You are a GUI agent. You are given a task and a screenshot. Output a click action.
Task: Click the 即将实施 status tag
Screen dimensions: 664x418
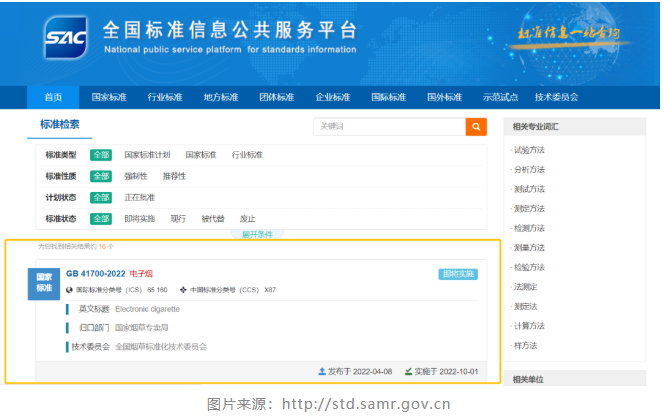click(457, 274)
